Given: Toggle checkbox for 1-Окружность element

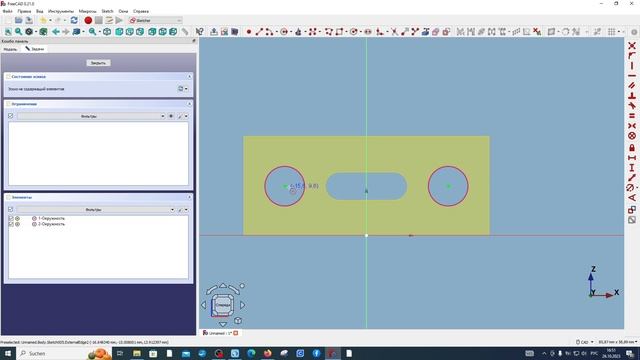Looking at the screenshot, I should [x=11, y=219].
